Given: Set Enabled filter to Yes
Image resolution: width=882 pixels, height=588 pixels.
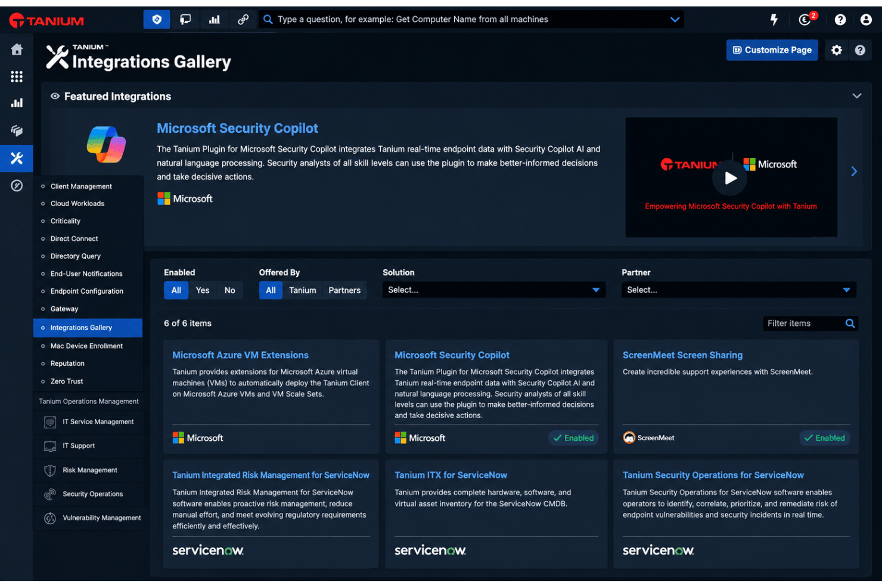Looking at the screenshot, I should pyautogui.click(x=203, y=291).
